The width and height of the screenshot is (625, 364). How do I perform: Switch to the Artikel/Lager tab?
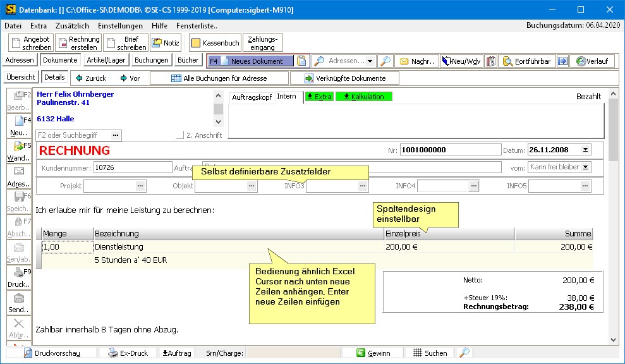(x=106, y=60)
